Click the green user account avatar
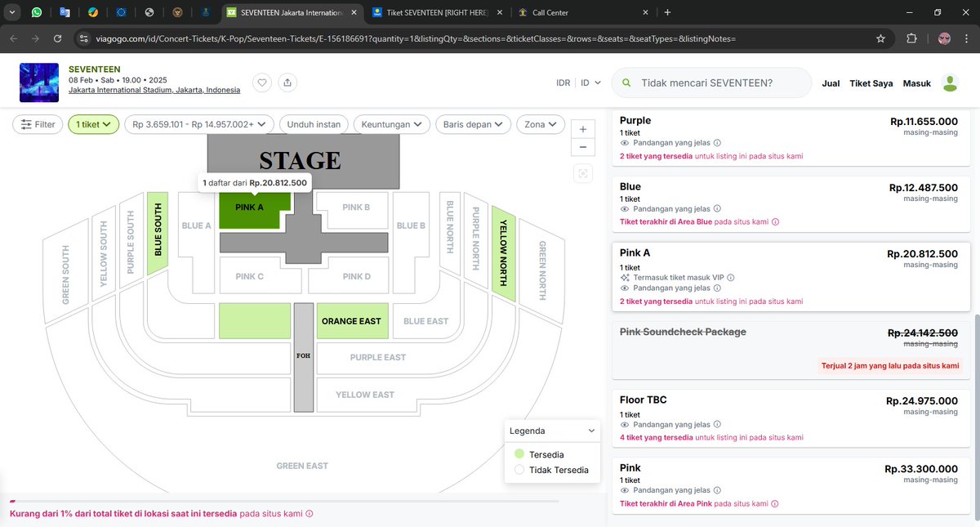 coord(950,83)
